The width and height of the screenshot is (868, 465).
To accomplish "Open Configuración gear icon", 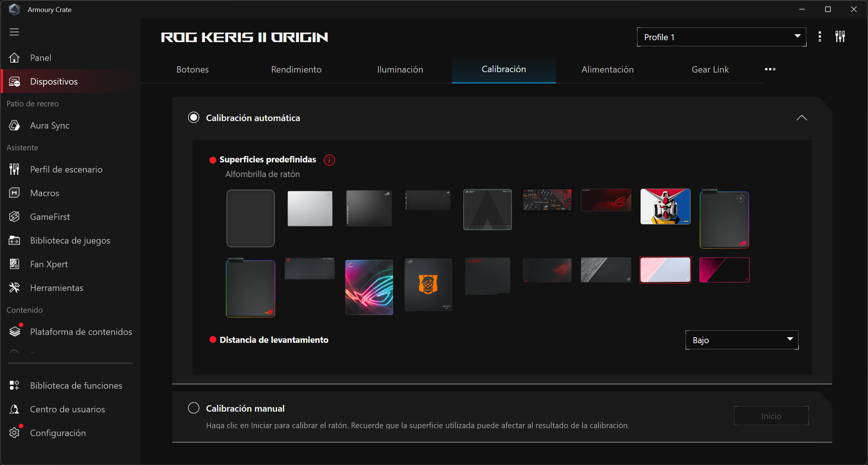I will coord(14,433).
